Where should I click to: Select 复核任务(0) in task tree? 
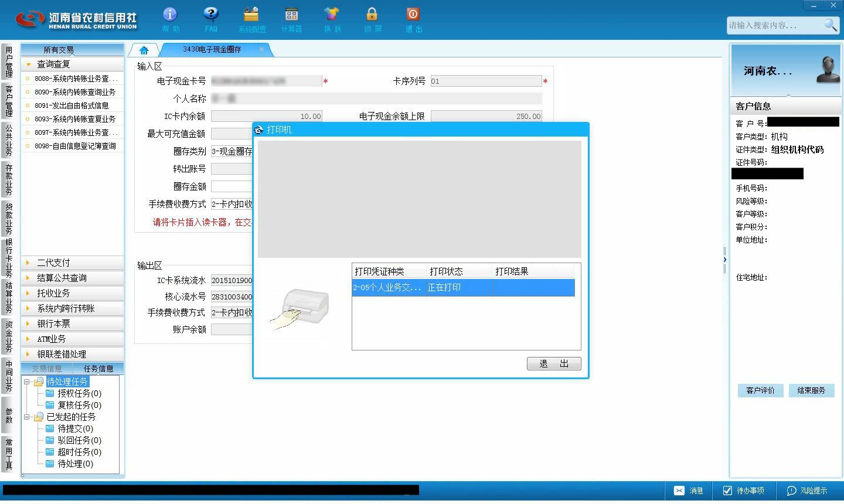point(79,405)
